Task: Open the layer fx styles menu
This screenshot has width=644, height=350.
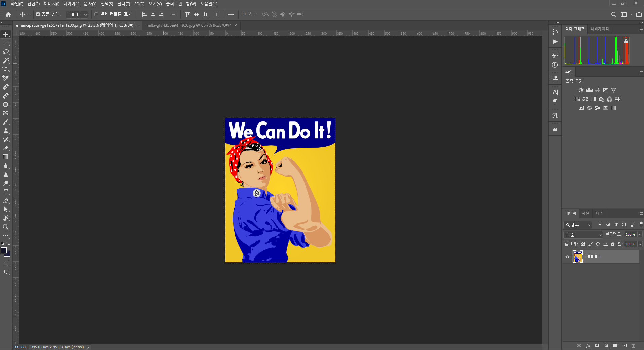Action: coord(588,346)
